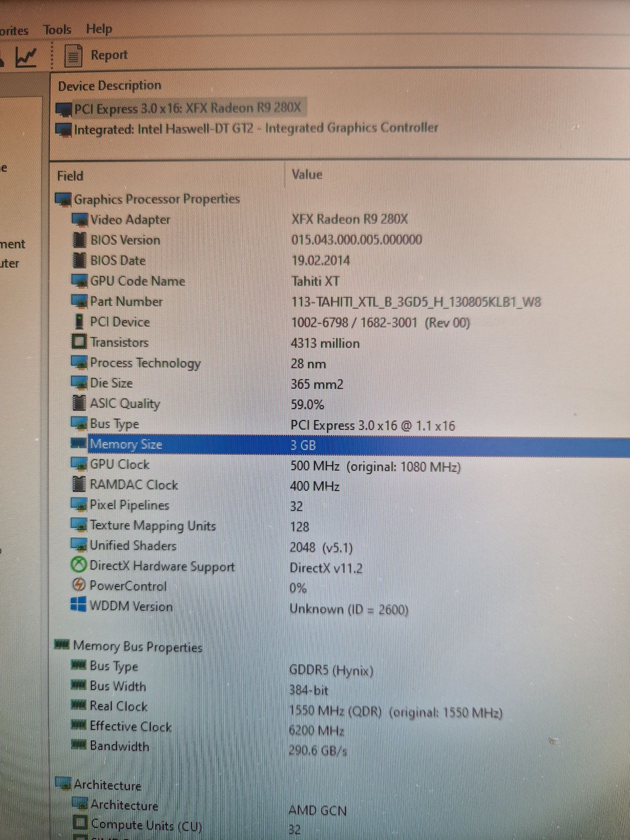Select the Compute Units (CU) label
Screen dimensions: 630x840
(147, 825)
